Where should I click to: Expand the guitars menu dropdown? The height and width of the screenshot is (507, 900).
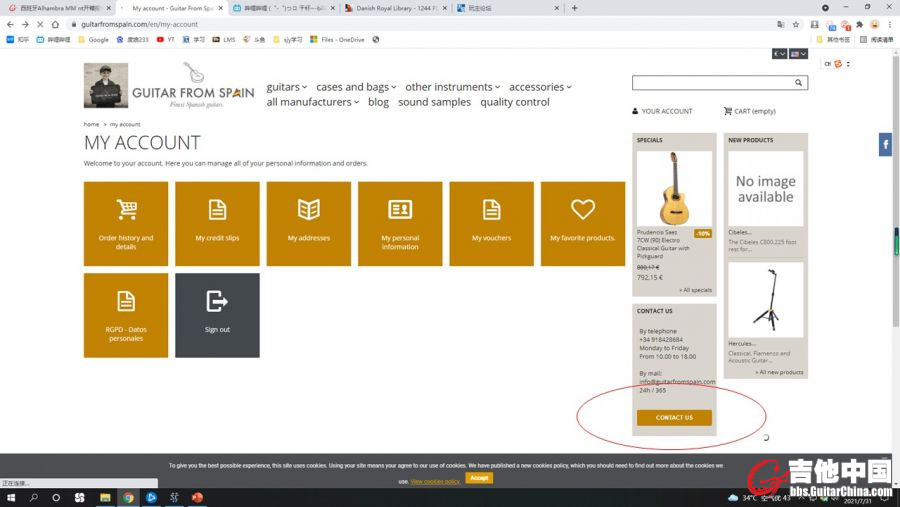coord(287,87)
